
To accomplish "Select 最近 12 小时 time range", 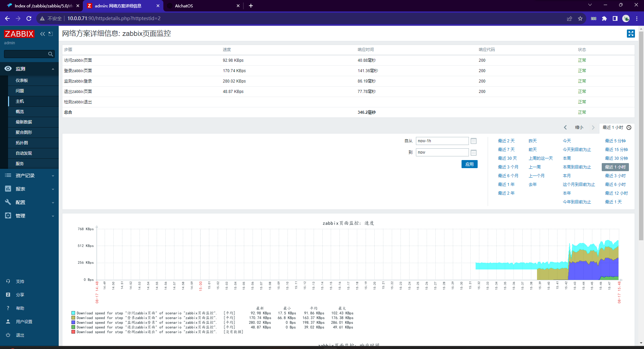I will coord(616,193).
